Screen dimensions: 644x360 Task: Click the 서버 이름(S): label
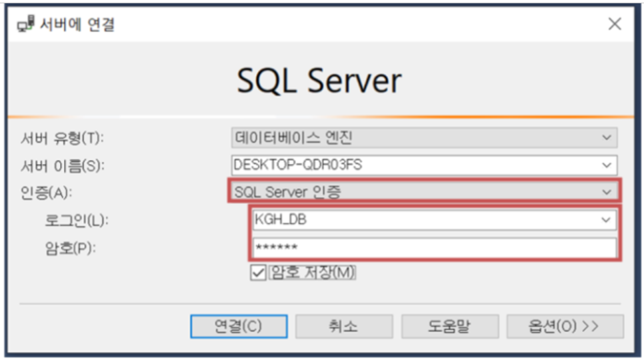pyautogui.click(x=63, y=166)
